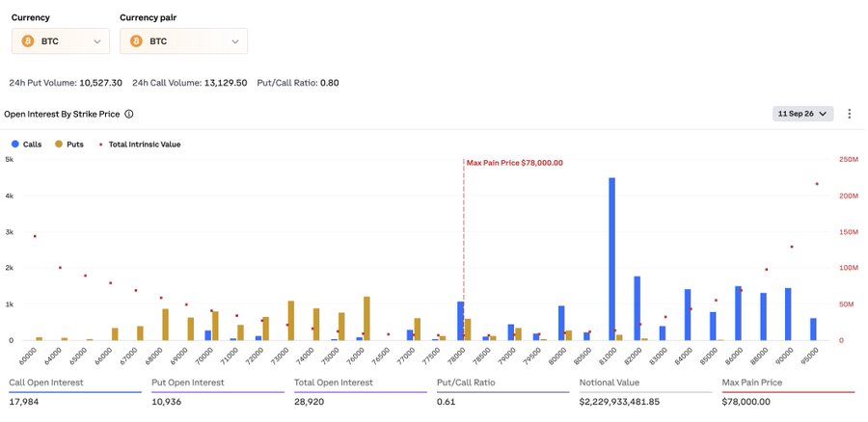This screenshot has height=422, width=868.
Task: Click the 5k label on the left axis
Action: click(x=9, y=159)
